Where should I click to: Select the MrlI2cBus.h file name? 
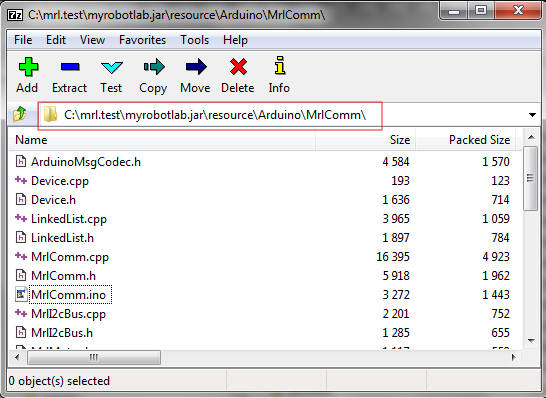pyautogui.click(x=62, y=333)
